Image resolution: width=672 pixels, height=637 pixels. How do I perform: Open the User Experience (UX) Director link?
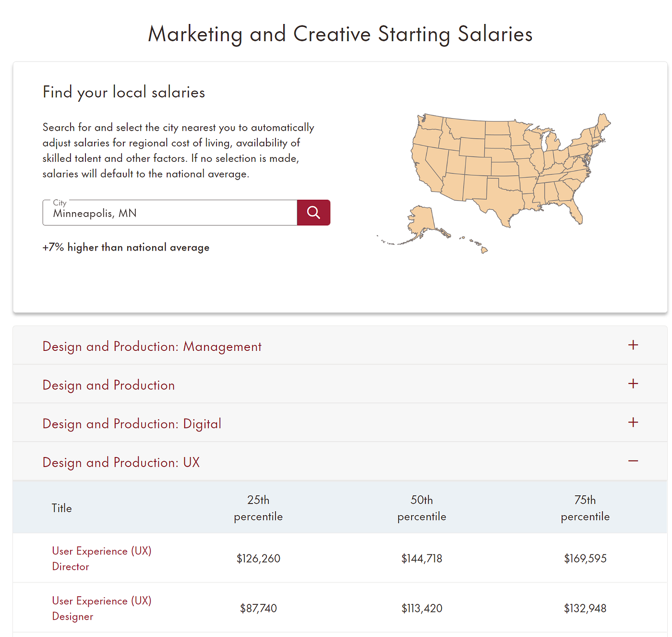click(x=101, y=558)
